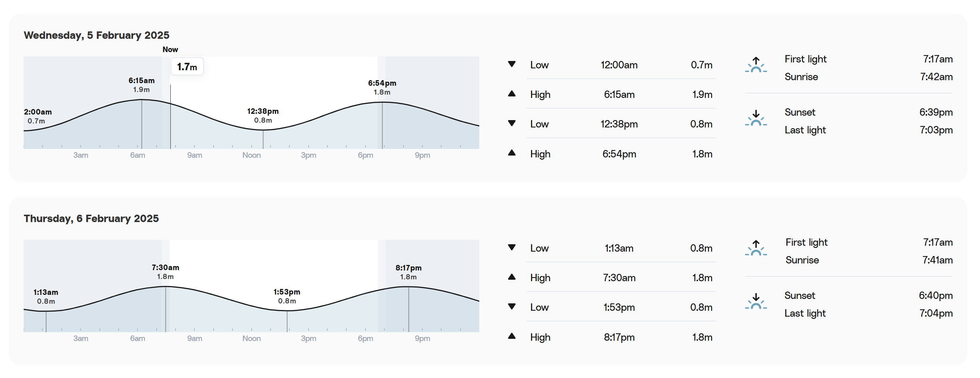This screenshot has width=980, height=378.
Task: Click the 6:15am high tide marker on chart
Action: tap(142, 85)
